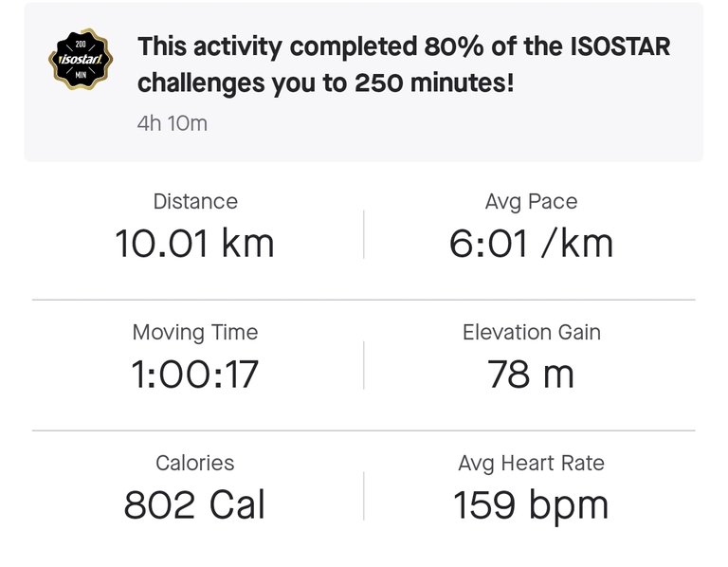The width and height of the screenshot is (728, 567).
Task: Select the 159 bpm heart rate value
Action: pos(531,506)
